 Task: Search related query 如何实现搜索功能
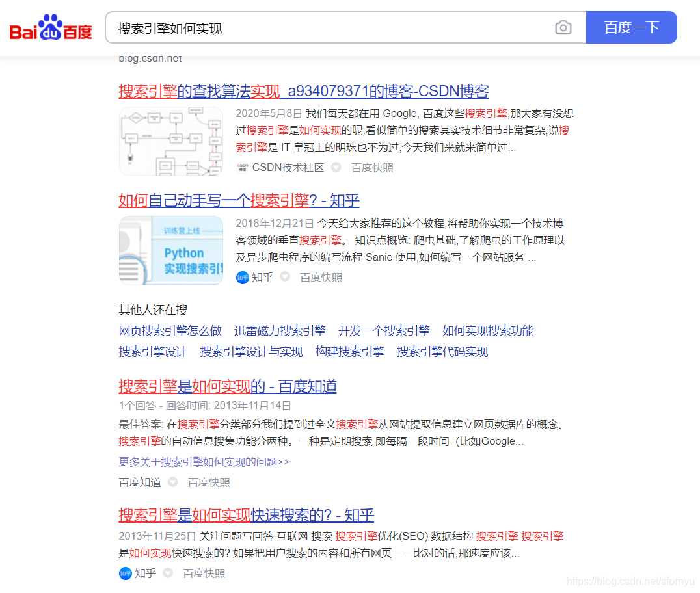coord(488,330)
